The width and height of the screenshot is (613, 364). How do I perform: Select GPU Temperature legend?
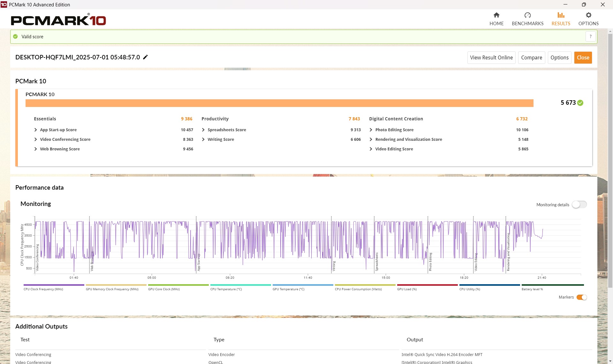303,288
